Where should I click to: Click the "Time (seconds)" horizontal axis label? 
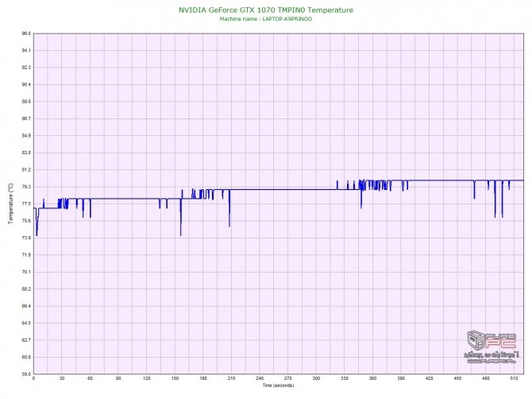pyautogui.click(x=278, y=385)
